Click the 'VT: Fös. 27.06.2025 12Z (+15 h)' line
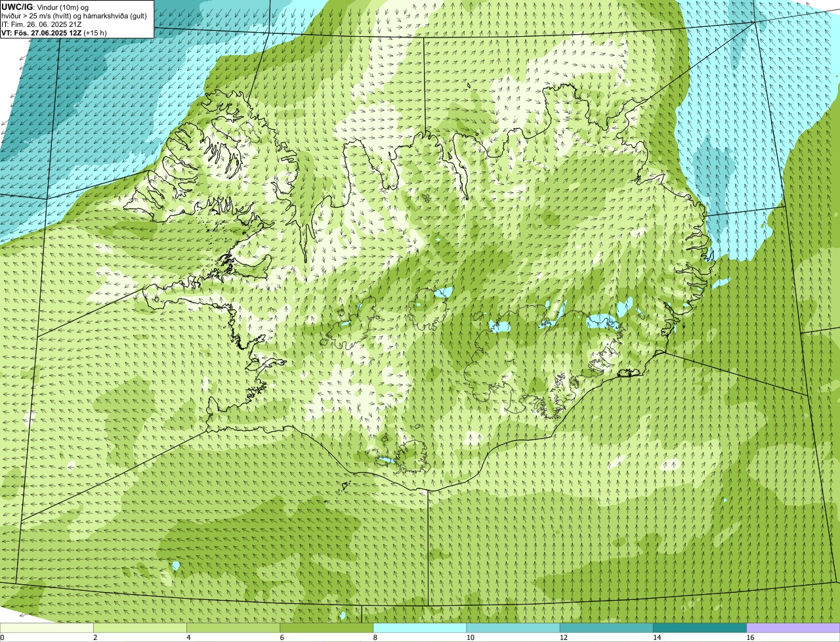Viewport: 840px width, 642px height. pyautogui.click(x=54, y=32)
